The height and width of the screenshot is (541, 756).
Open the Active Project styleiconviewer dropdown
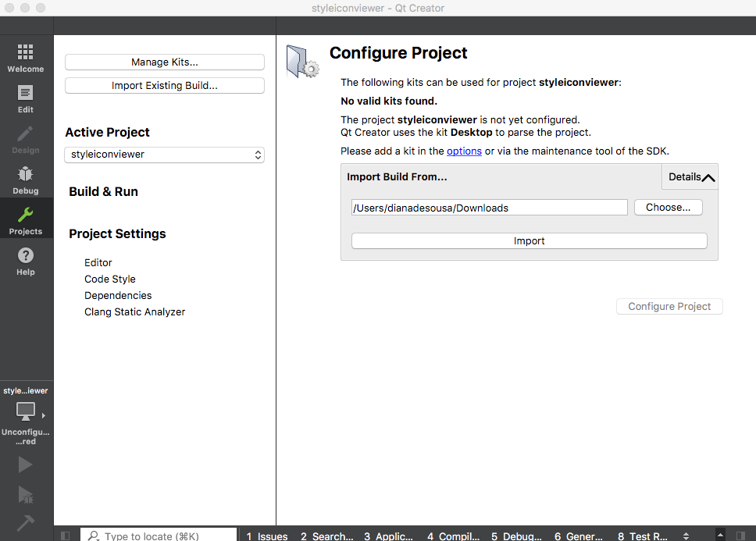coord(164,155)
